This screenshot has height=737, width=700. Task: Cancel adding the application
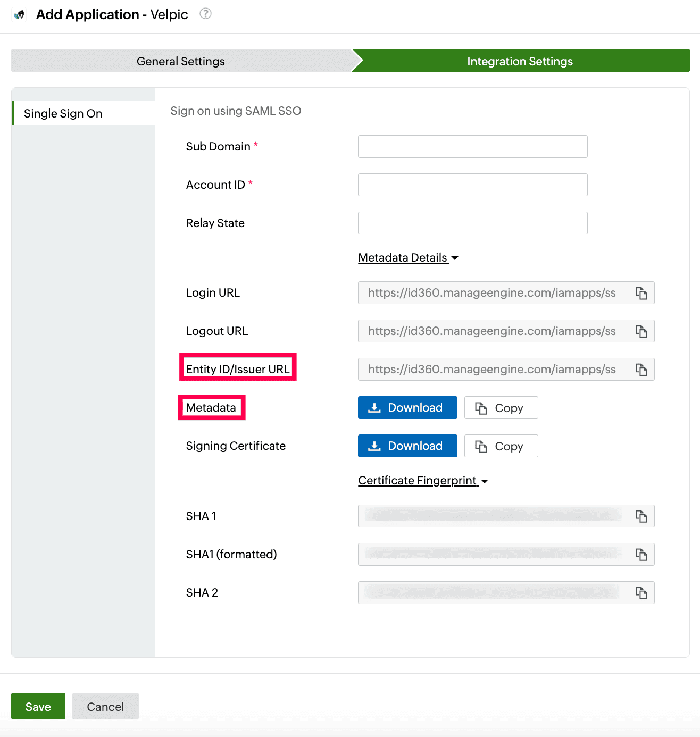pos(105,706)
